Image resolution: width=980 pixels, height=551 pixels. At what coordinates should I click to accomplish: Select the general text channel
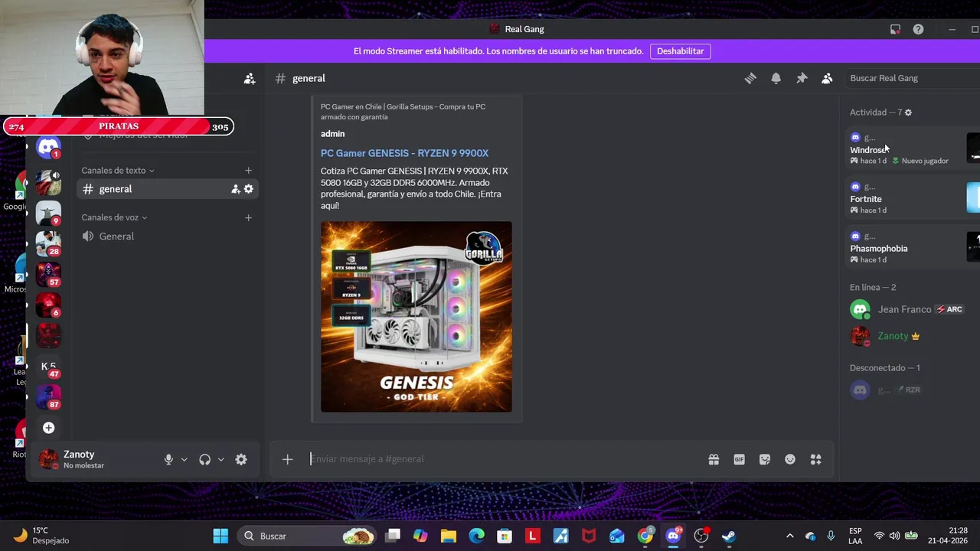[x=167, y=189]
